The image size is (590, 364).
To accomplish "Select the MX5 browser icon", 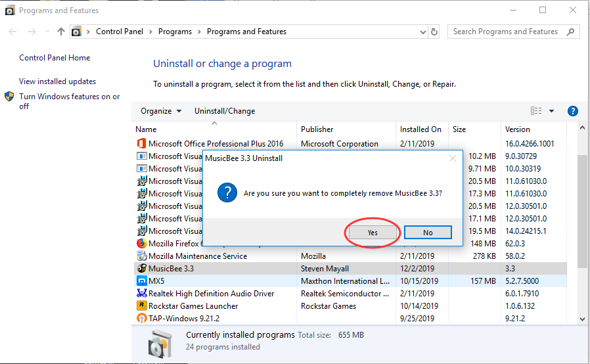I will pos(141,281).
